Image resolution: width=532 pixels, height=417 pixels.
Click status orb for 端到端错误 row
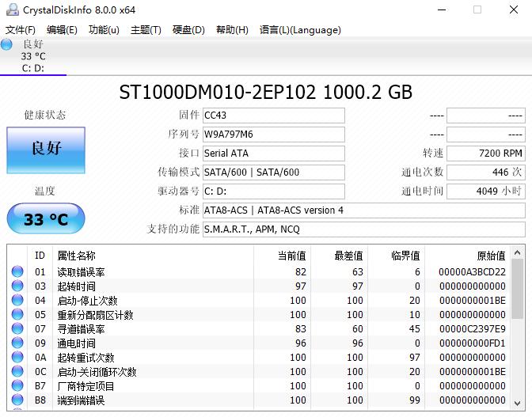coord(17,400)
